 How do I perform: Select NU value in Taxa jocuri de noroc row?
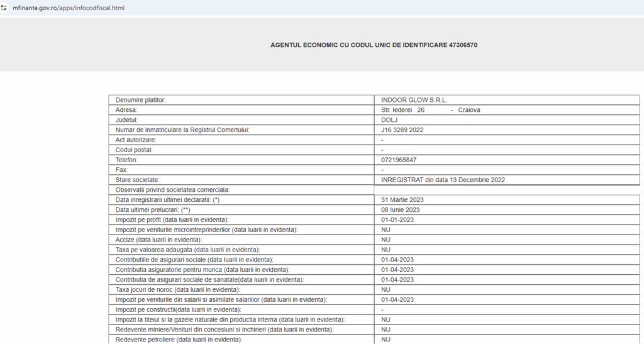click(x=386, y=290)
